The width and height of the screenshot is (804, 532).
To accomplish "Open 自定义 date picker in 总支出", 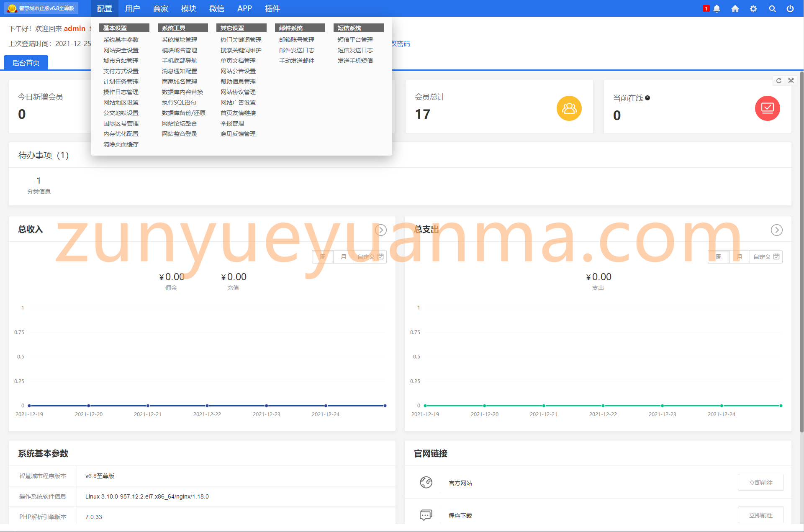I will [766, 257].
